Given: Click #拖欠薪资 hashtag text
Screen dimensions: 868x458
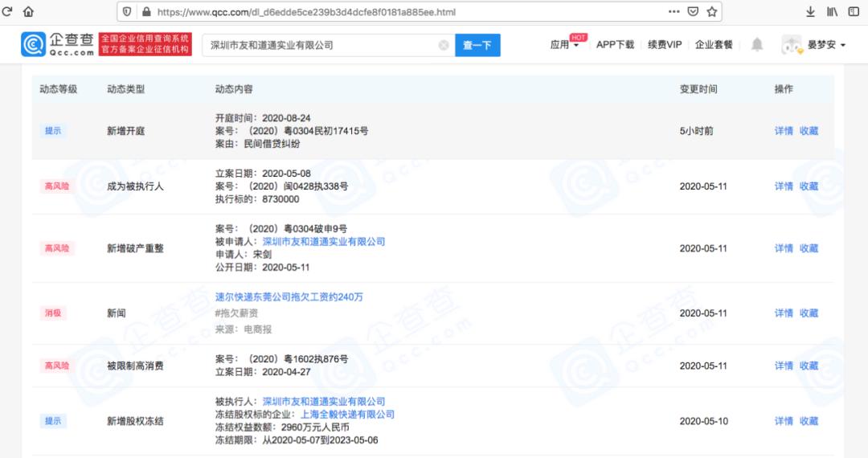Looking at the screenshot, I should (x=236, y=313).
